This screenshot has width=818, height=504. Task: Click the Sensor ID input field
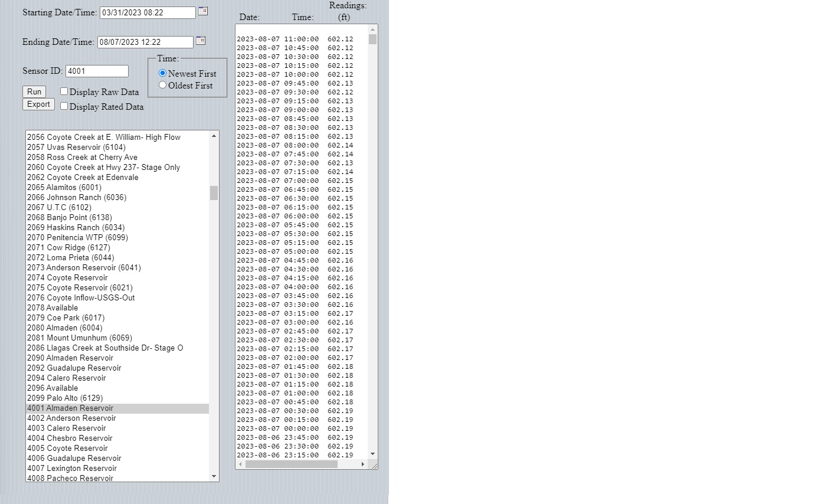[x=97, y=71]
